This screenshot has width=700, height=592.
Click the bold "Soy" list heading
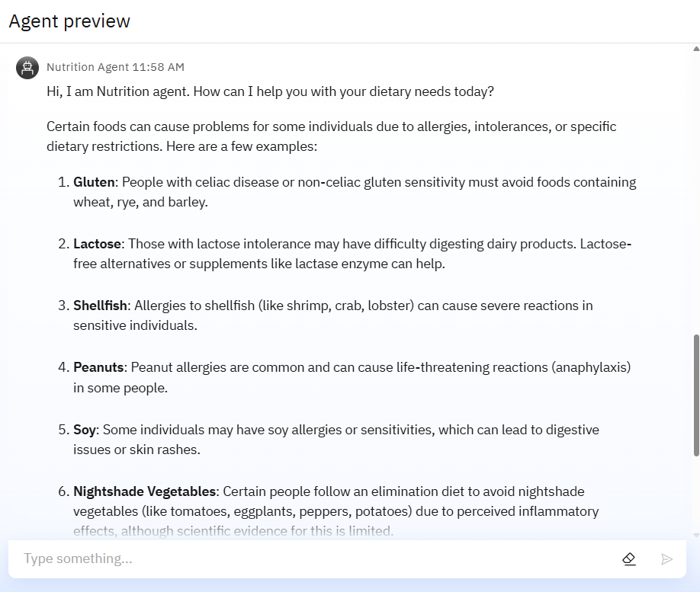[85, 430]
